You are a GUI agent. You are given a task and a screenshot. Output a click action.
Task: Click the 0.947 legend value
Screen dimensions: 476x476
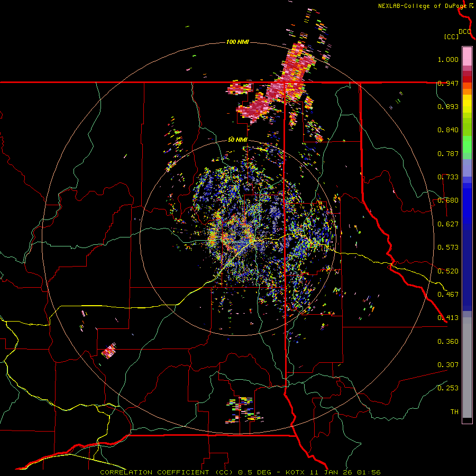pyautogui.click(x=448, y=83)
